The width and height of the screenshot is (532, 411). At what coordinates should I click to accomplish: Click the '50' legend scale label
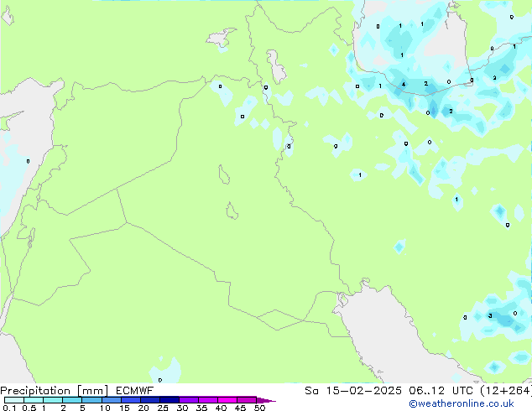259,408
